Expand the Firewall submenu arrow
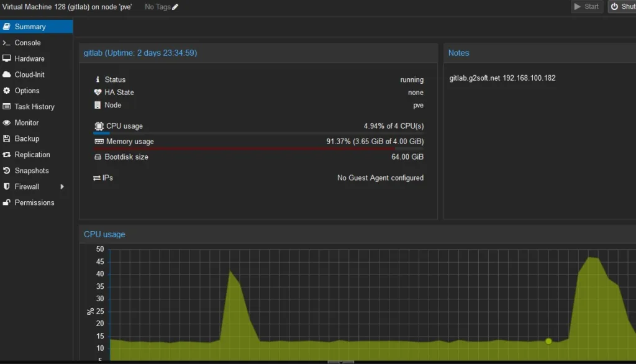Image resolution: width=636 pixels, height=364 pixels. (62, 187)
